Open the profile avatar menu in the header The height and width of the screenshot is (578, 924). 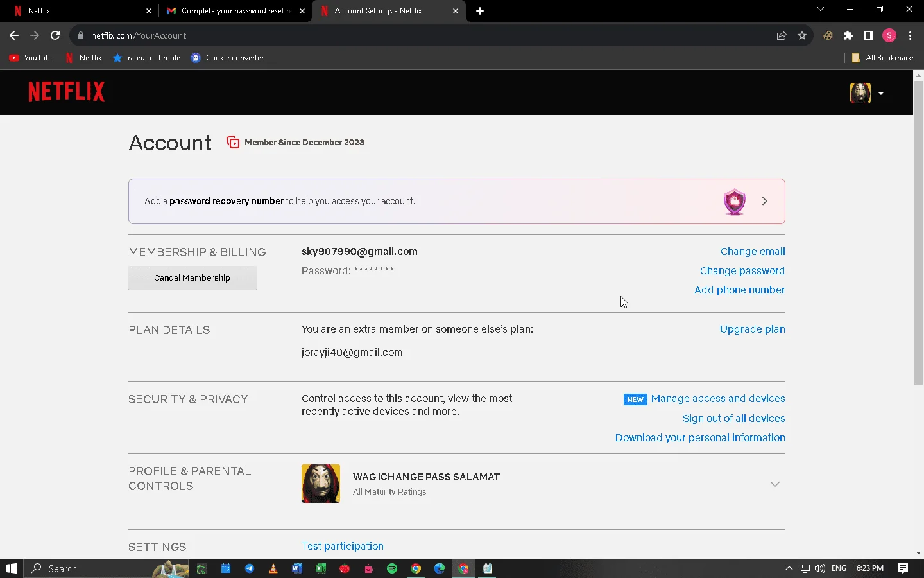[x=866, y=93]
